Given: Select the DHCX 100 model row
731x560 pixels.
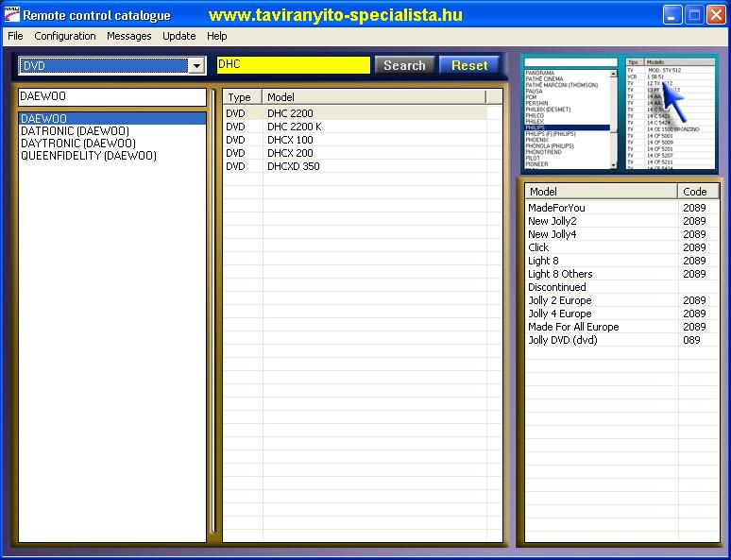Looking at the screenshot, I should tap(355, 140).
